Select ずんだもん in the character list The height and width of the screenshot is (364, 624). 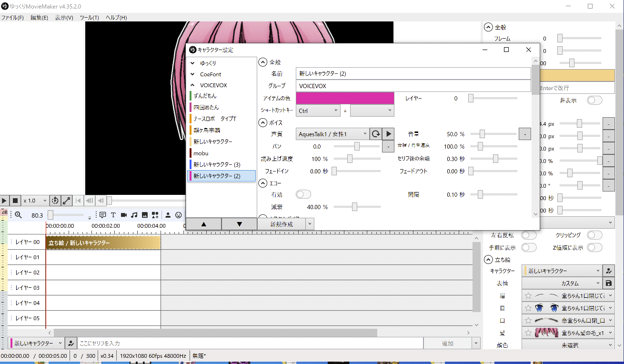point(205,96)
